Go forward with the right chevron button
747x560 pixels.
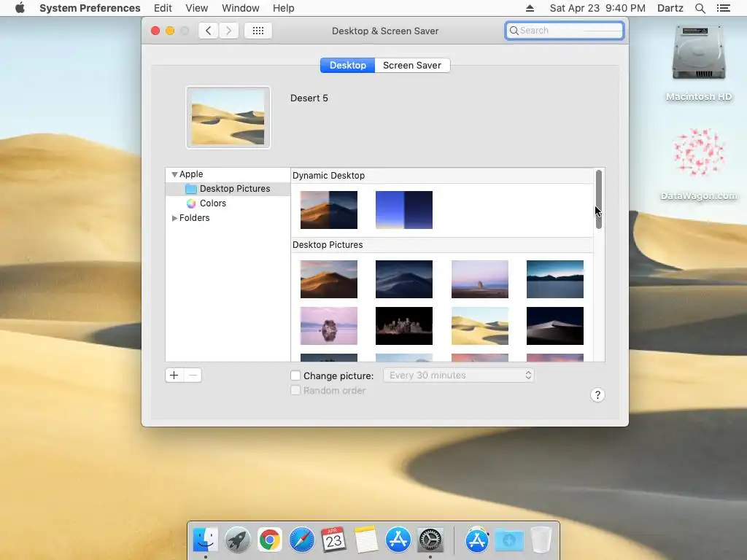(228, 31)
